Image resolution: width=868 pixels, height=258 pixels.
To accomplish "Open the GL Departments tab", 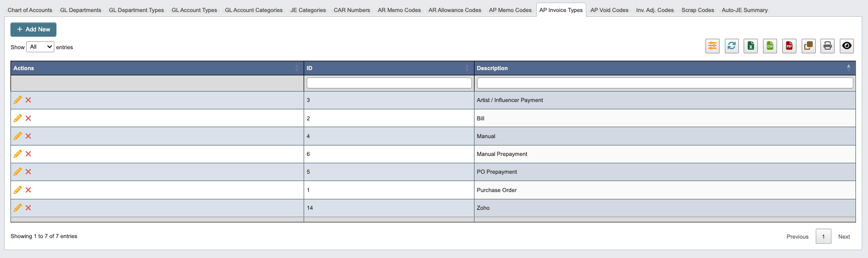I will [80, 10].
